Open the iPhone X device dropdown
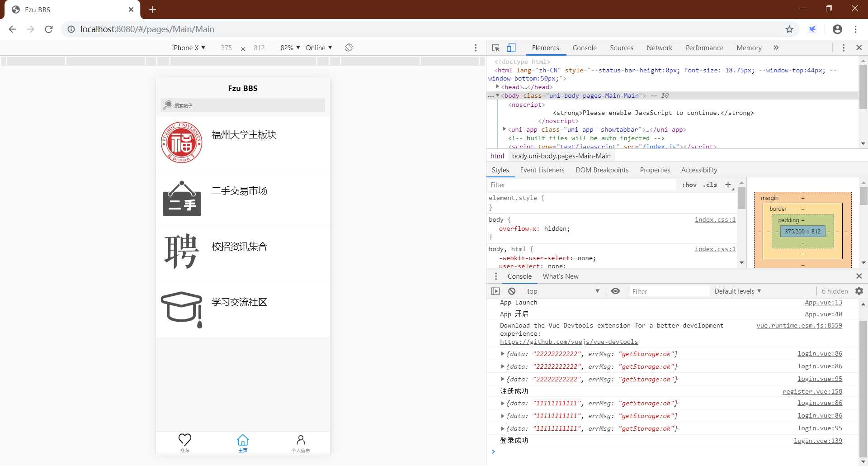The width and height of the screenshot is (868, 466). 189,48
